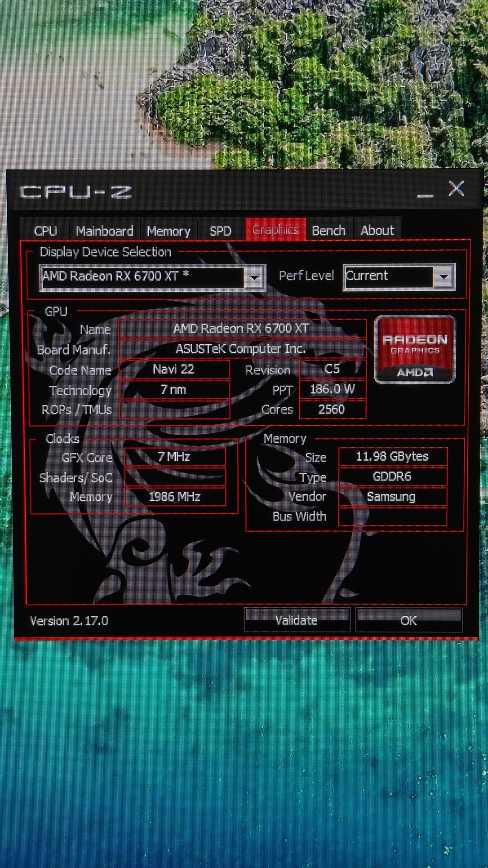
Task: Select the ASUSTeK Computer Inc. value
Action: [x=242, y=348]
